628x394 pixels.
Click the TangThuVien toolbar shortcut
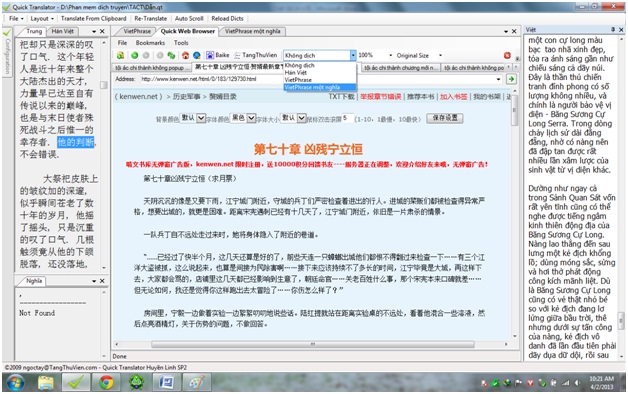[256, 55]
